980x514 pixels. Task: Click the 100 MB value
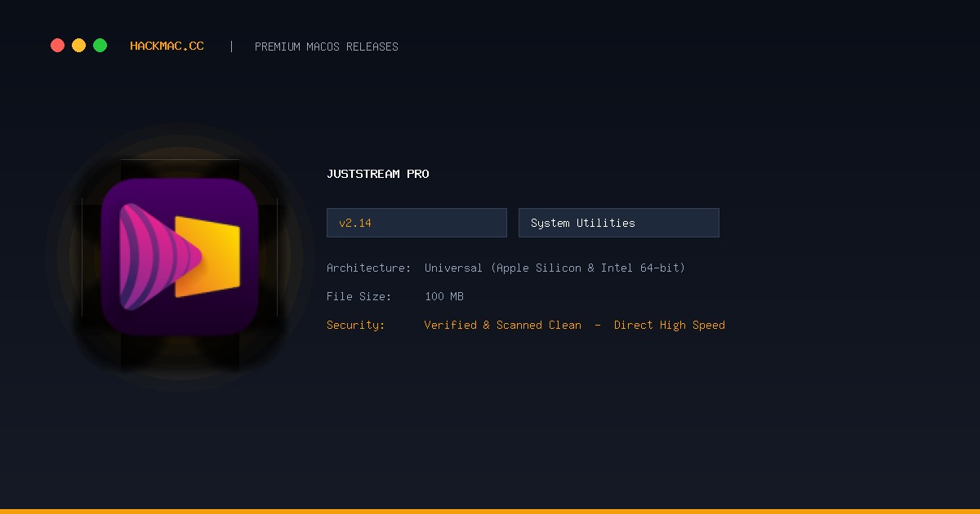(x=444, y=296)
